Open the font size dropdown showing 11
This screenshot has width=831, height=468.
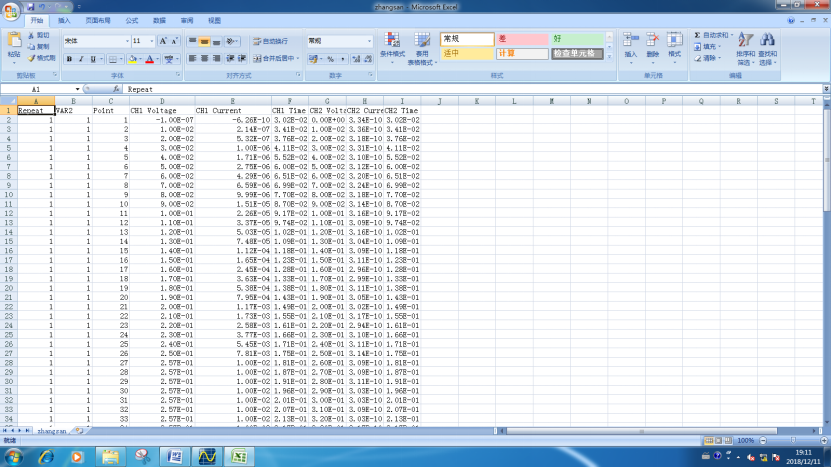(x=152, y=41)
